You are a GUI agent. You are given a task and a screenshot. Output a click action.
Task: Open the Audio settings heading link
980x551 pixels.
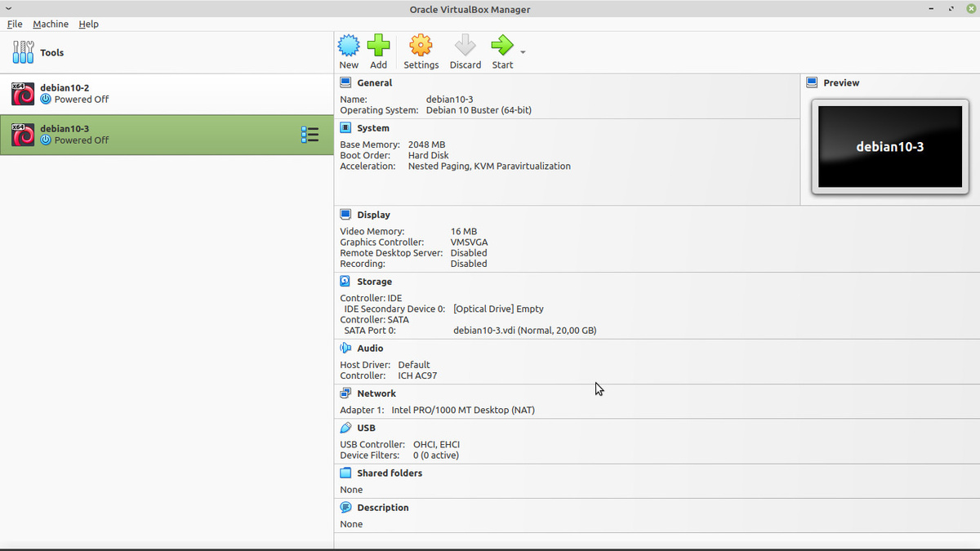(x=370, y=349)
